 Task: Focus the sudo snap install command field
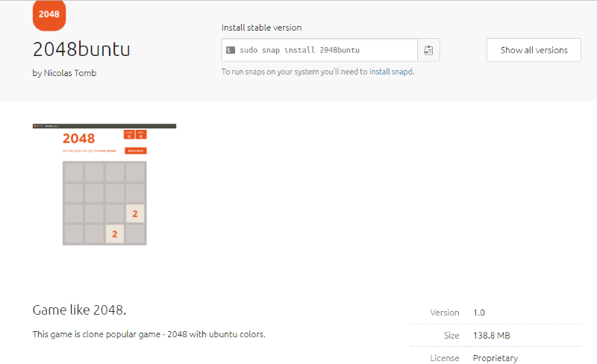tap(321, 50)
